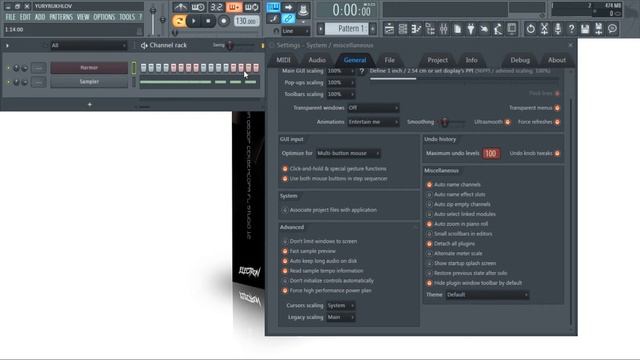Viewport: 640px width, 360px height.
Task: Open the Legacy scaling dropdown
Action: tap(340, 317)
